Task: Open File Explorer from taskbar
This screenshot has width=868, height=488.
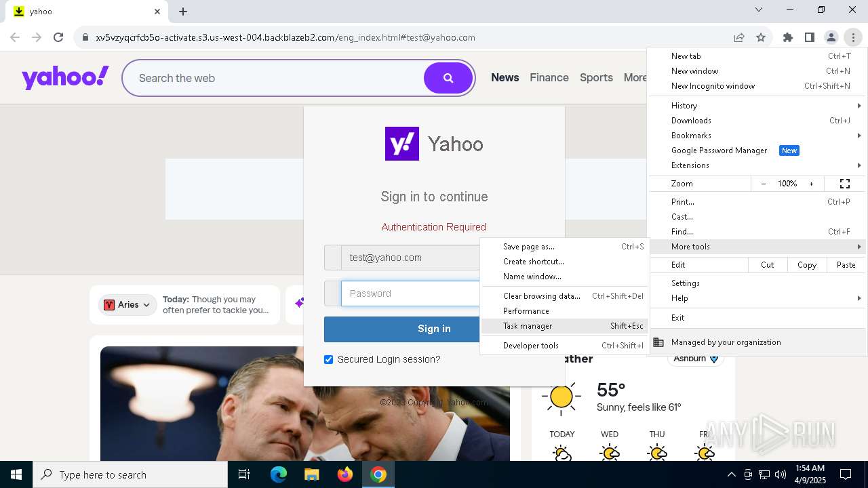Action: (x=311, y=474)
